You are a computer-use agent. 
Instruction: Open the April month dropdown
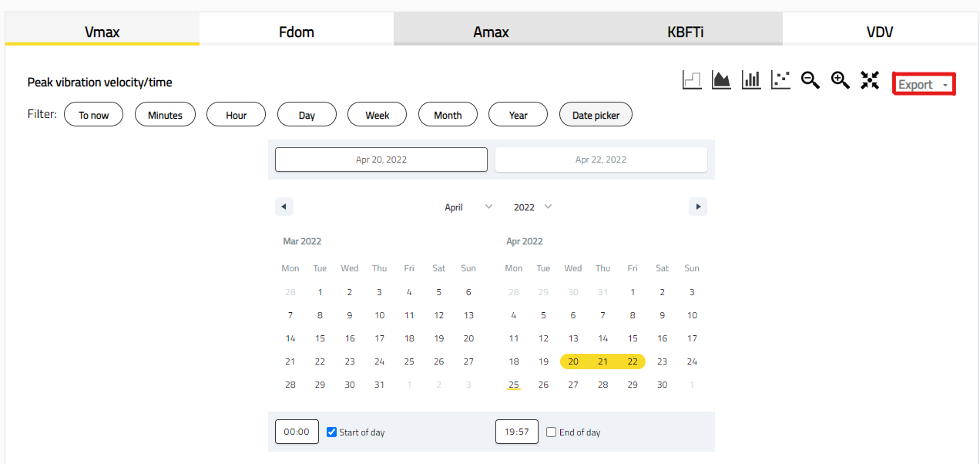pyautogui.click(x=468, y=207)
